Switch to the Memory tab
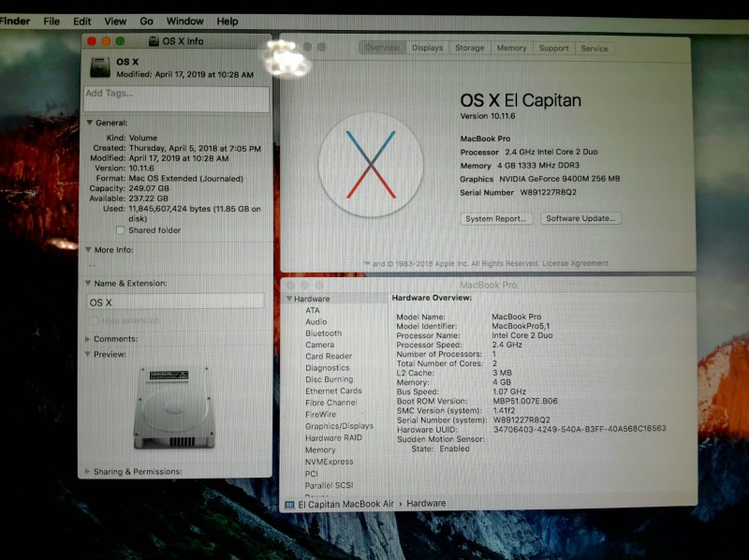The height and width of the screenshot is (560, 749). [511, 49]
